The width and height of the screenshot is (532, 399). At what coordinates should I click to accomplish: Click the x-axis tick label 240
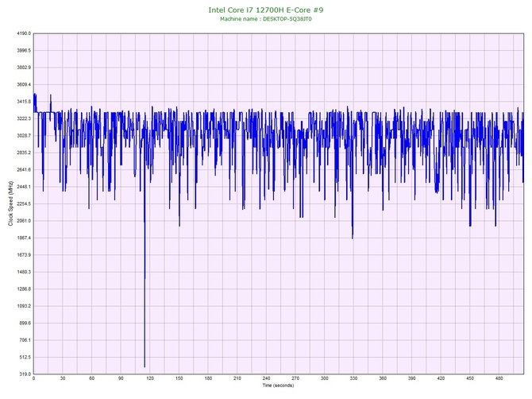coord(266,378)
